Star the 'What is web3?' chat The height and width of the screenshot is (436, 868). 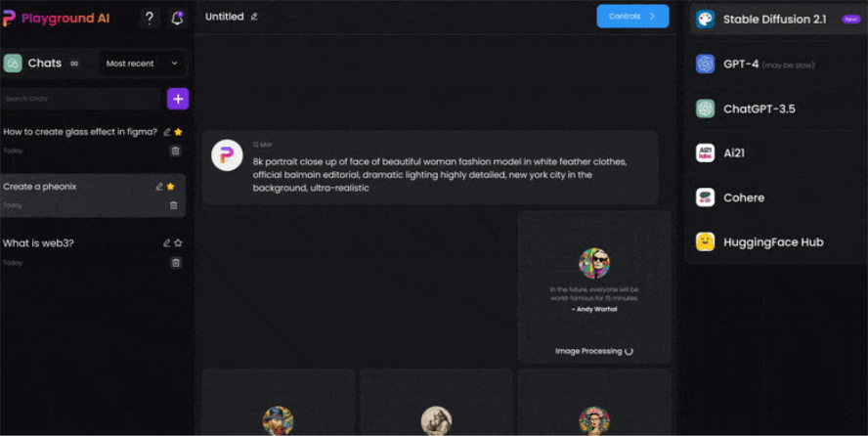(x=178, y=242)
